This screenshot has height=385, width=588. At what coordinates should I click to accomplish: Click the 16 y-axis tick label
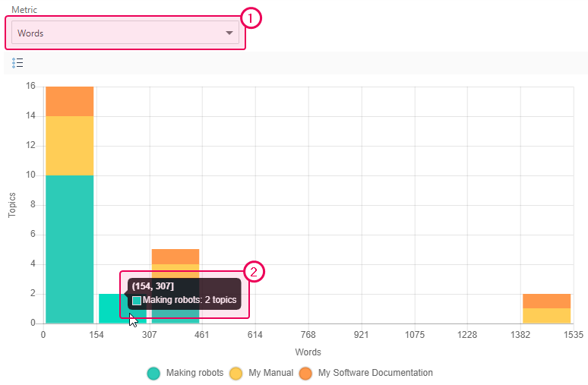(x=30, y=86)
